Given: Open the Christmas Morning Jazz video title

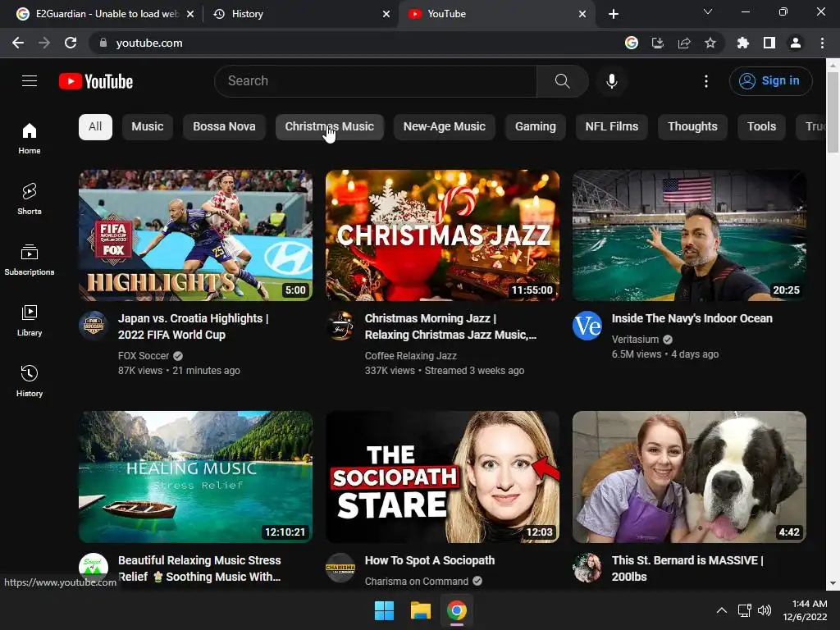Looking at the screenshot, I should coord(450,326).
